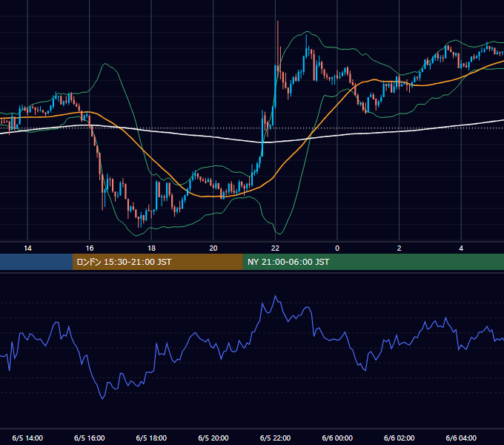504x445 pixels.
Task: Click the upper axis hour label 18
Action: 151,248
